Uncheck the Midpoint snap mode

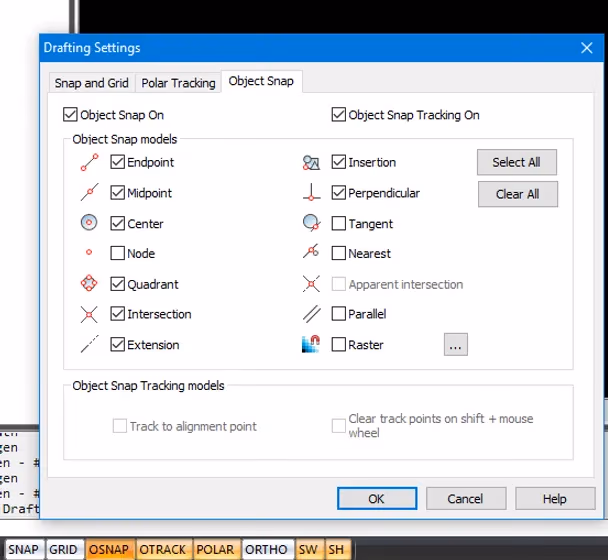[x=117, y=192]
